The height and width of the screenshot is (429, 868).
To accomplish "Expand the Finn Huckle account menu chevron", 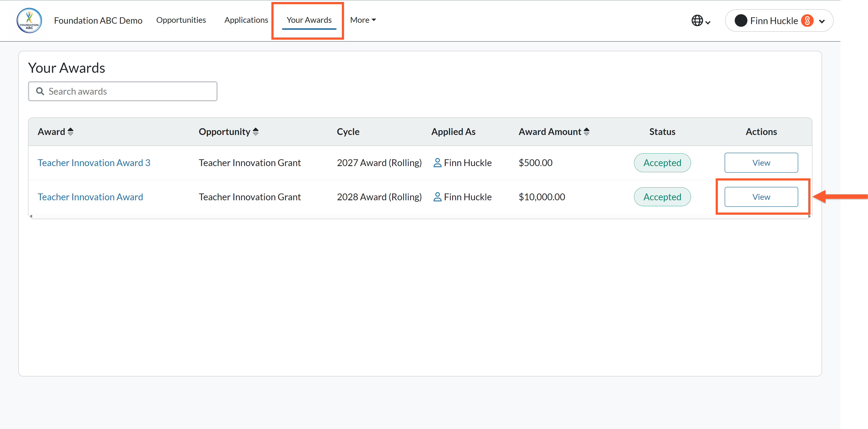I will pyautogui.click(x=822, y=21).
